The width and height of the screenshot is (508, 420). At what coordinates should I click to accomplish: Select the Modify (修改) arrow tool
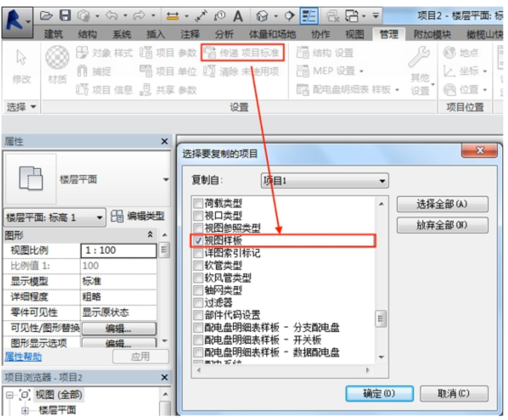click(21, 66)
